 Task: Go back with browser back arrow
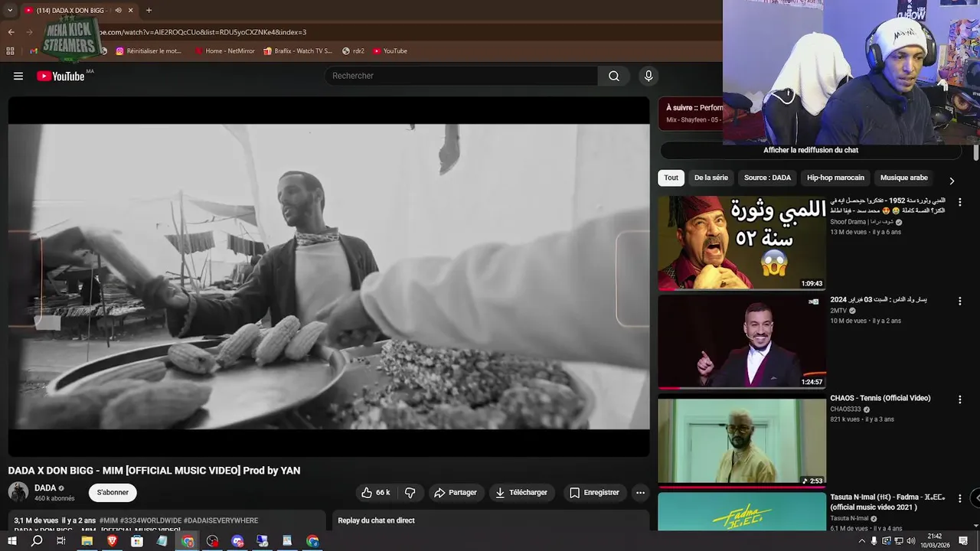point(11,32)
